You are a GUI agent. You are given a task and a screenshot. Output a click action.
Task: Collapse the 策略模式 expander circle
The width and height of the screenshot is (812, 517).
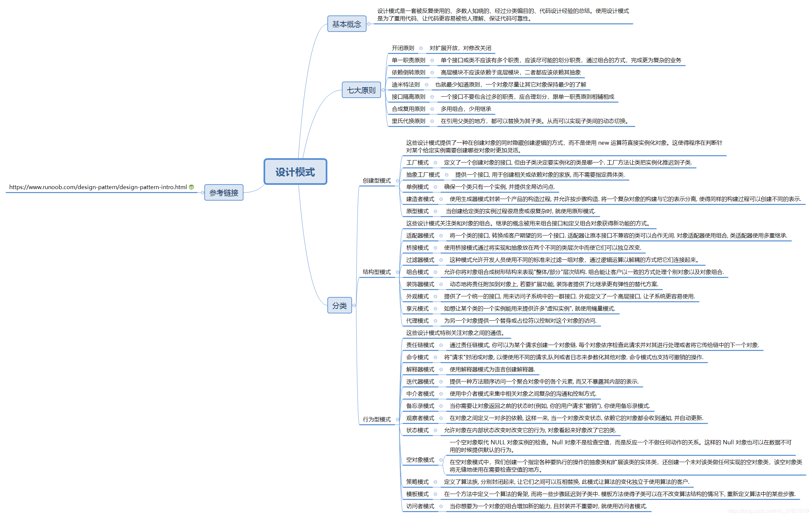435,482
